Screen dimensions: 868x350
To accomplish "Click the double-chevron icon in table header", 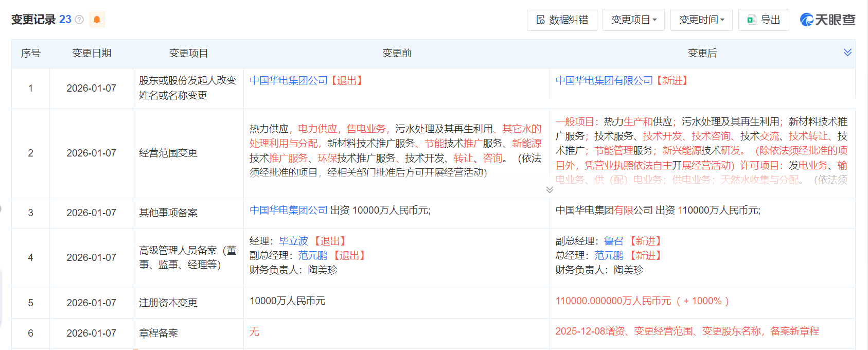I will pyautogui.click(x=847, y=52).
